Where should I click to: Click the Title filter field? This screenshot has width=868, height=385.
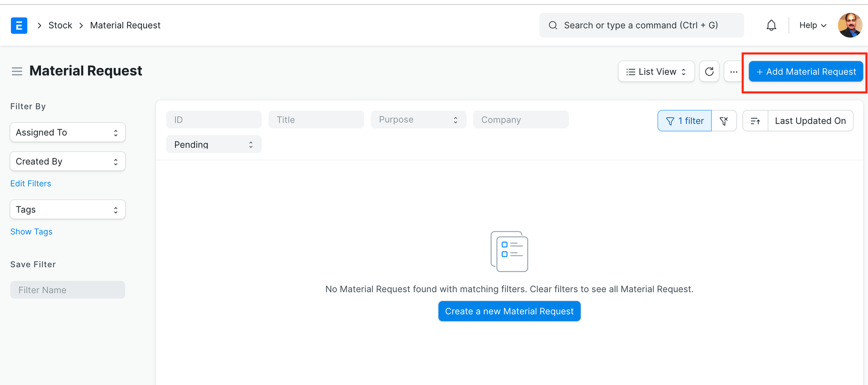point(316,119)
